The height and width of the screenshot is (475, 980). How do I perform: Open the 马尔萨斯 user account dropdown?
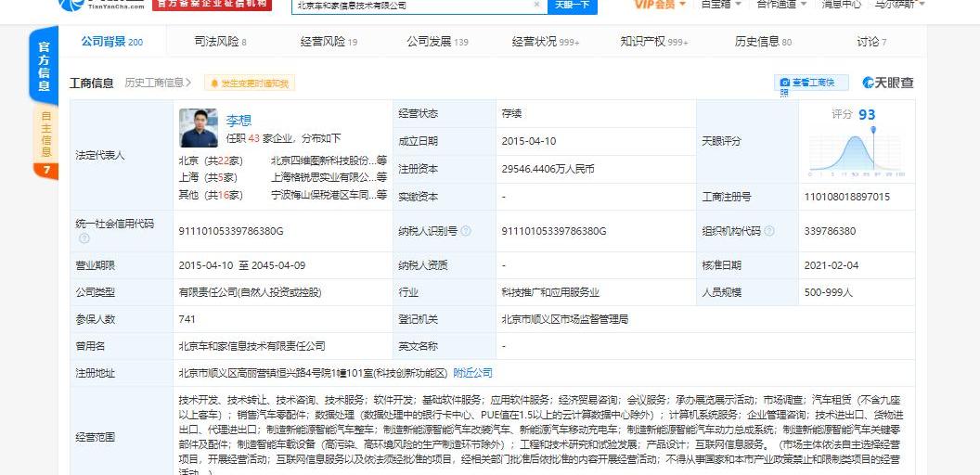pos(899,5)
